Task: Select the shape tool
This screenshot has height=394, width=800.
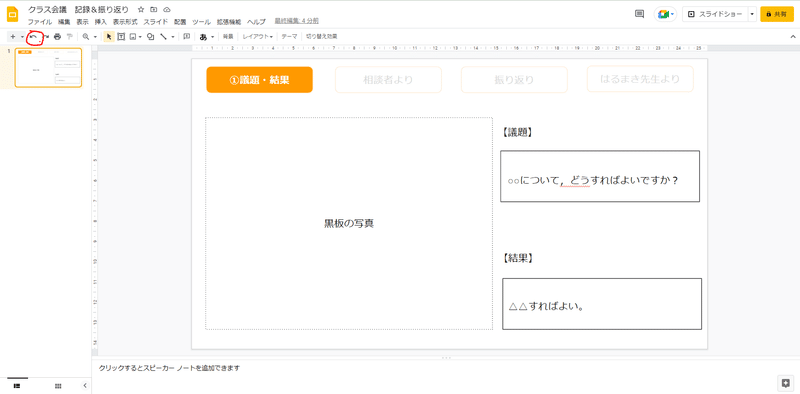Action: (x=151, y=37)
